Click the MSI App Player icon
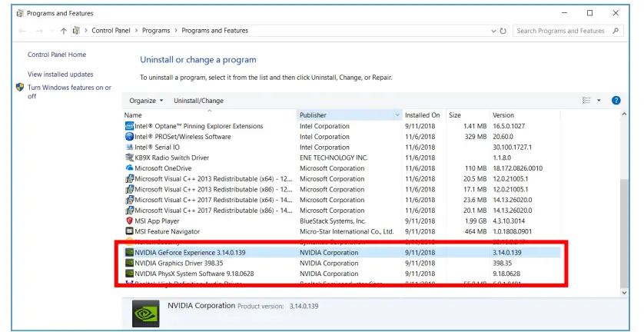This screenshot has height=332, width=644. coord(128,221)
